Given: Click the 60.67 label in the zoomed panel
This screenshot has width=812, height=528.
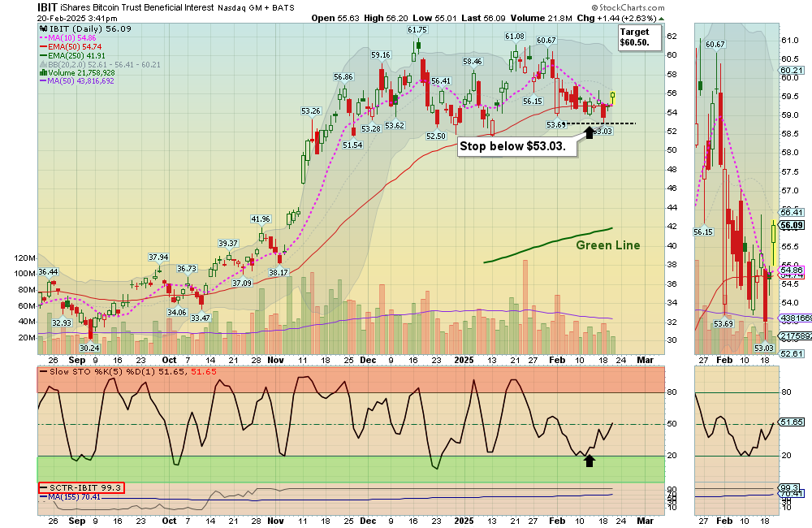Looking at the screenshot, I should tap(715, 45).
